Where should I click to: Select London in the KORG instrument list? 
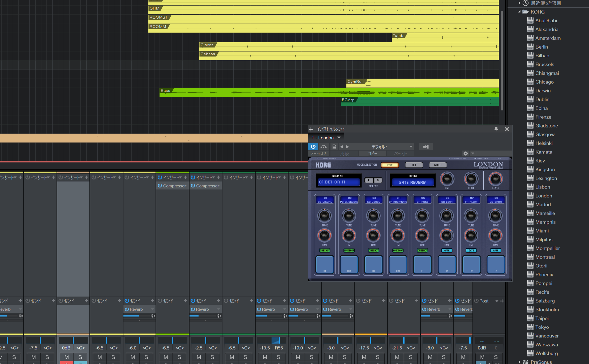tap(544, 196)
